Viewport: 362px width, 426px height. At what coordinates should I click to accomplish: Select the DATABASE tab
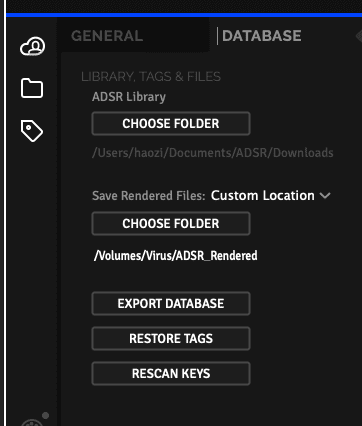pos(262,36)
